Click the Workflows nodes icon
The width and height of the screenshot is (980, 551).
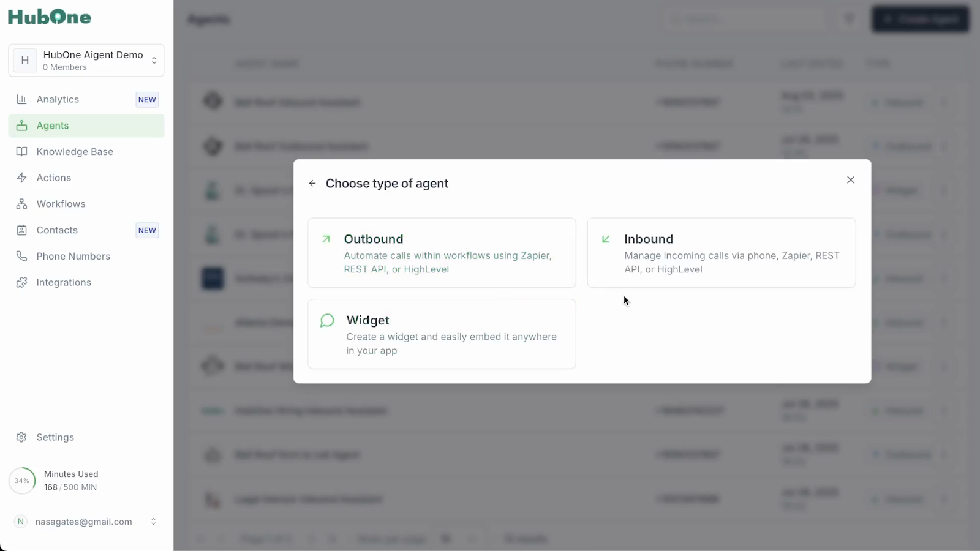[x=21, y=204]
